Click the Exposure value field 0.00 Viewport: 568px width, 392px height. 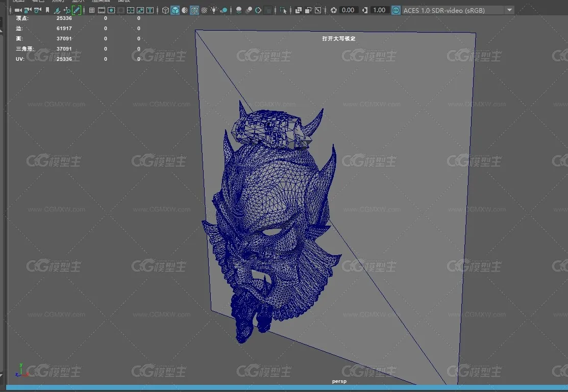(348, 10)
